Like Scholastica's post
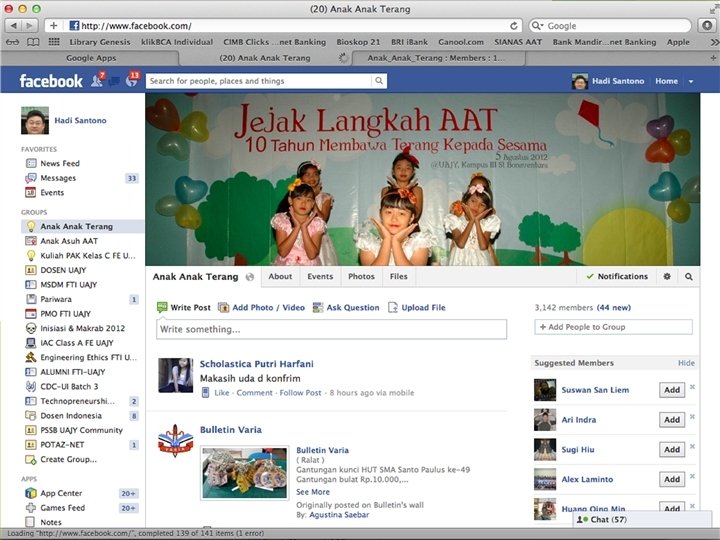 tap(221, 393)
